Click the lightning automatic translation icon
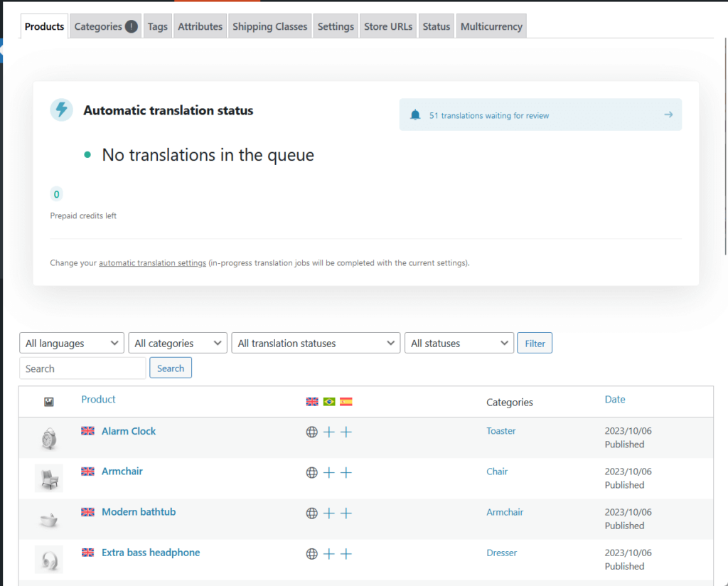728x586 pixels. click(61, 110)
